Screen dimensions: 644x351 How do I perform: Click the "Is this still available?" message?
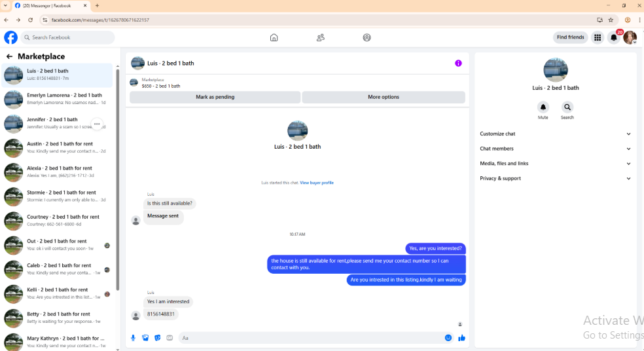(x=170, y=204)
